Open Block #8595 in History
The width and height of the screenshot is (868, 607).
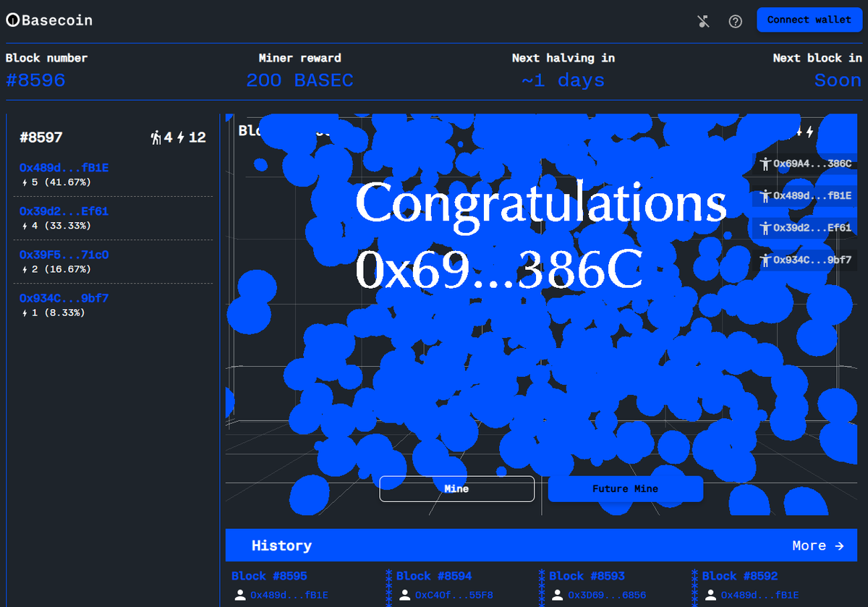(269, 576)
